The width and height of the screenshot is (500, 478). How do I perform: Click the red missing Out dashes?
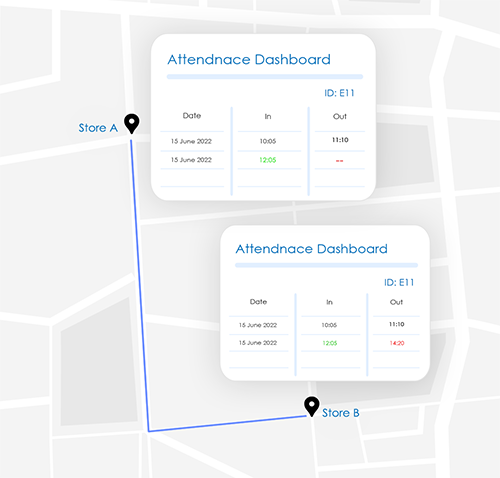[x=339, y=161]
